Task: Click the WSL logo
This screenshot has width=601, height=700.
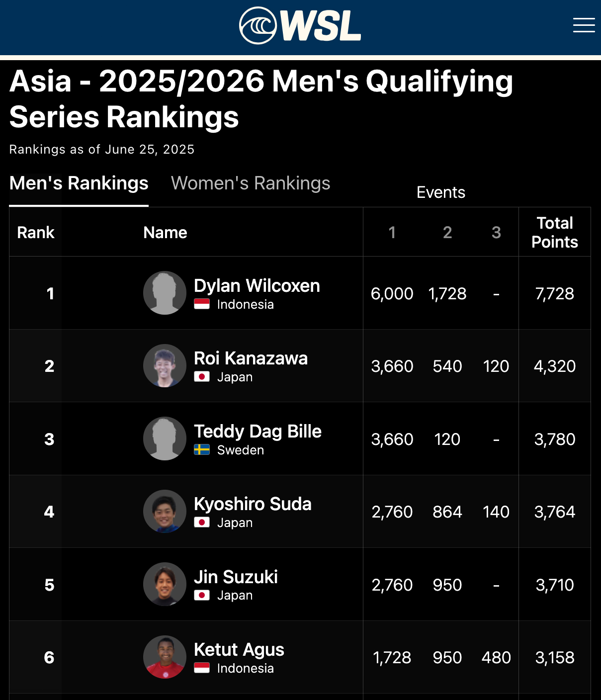Action: tap(300, 26)
